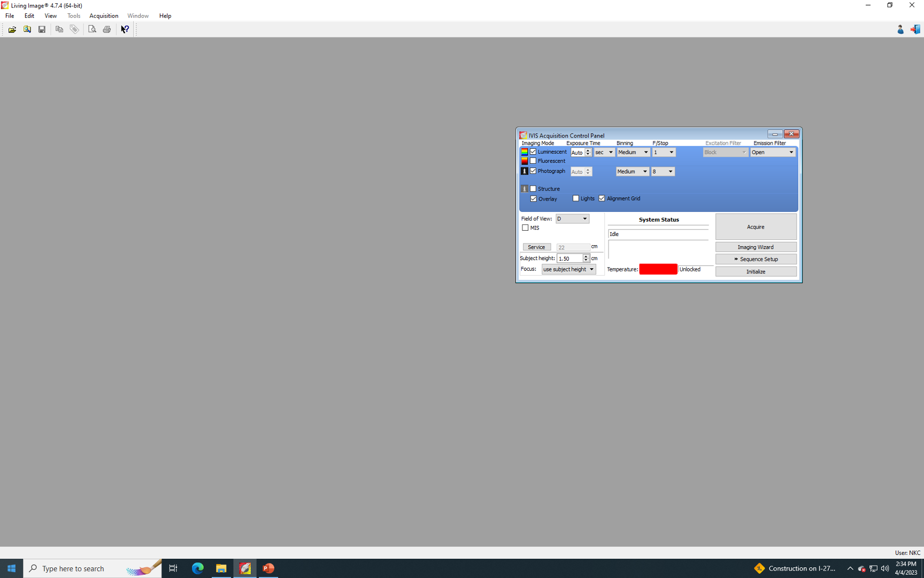924x578 pixels.
Task: Click the Subject height input field
Action: (x=570, y=258)
